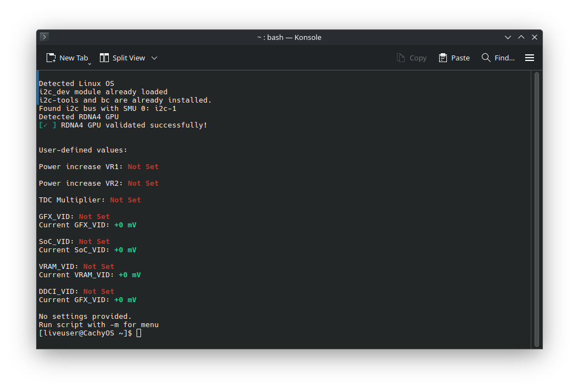The width and height of the screenshot is (579, 392).
Task: Close the Konsole window
Action: point(535,37)
